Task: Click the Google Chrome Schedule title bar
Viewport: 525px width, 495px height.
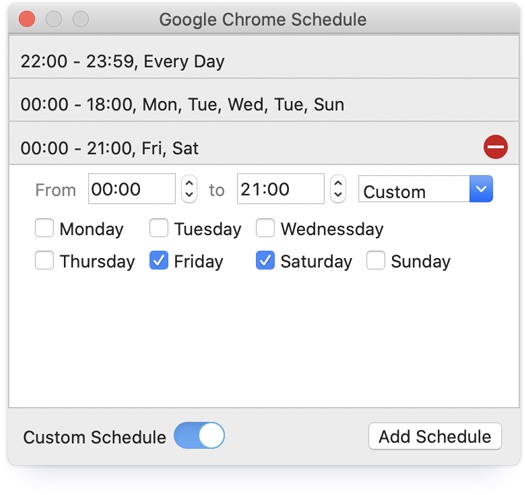Action: point(263,19)
